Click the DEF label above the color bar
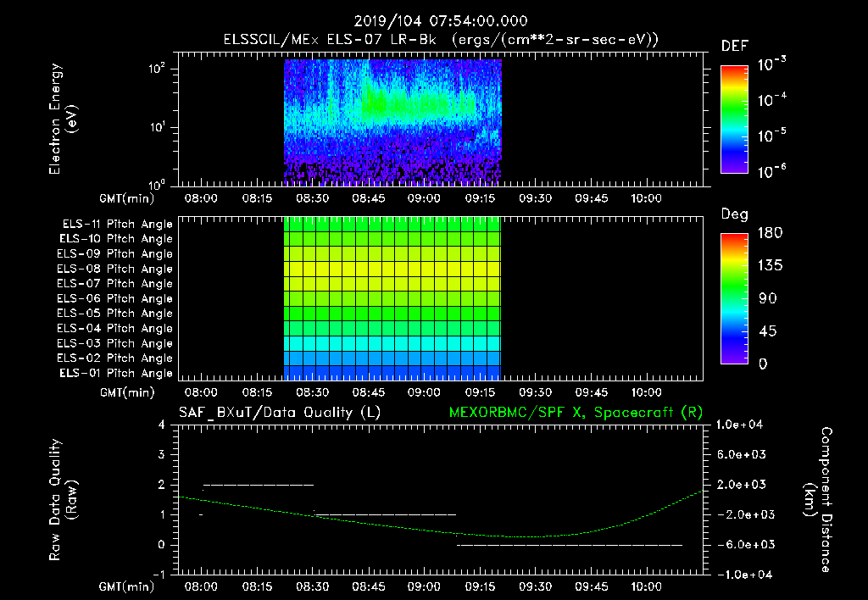 coord(735,47)
